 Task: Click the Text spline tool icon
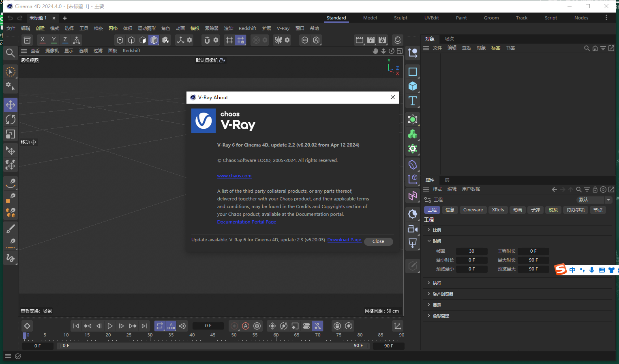coord(413,101)
